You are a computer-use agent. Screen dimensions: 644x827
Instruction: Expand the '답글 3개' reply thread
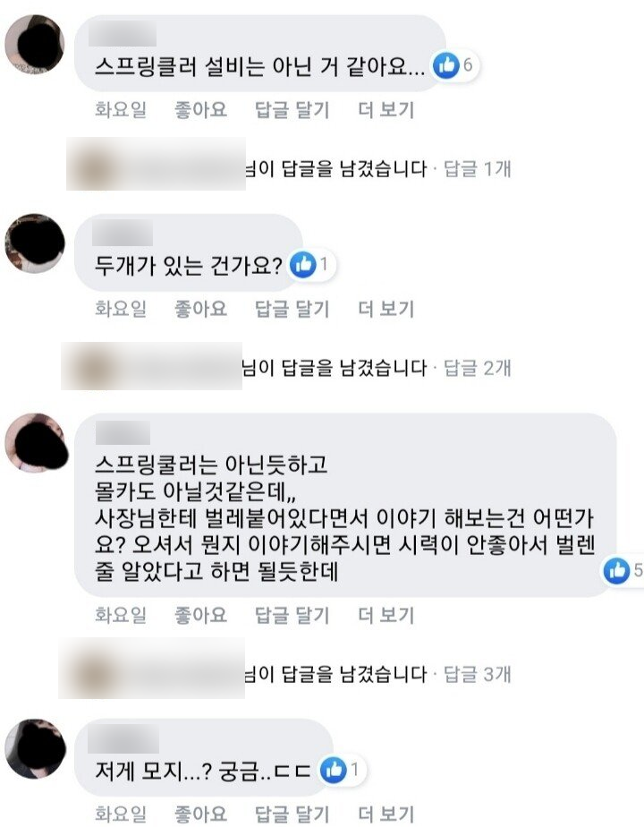pos(478,674)
